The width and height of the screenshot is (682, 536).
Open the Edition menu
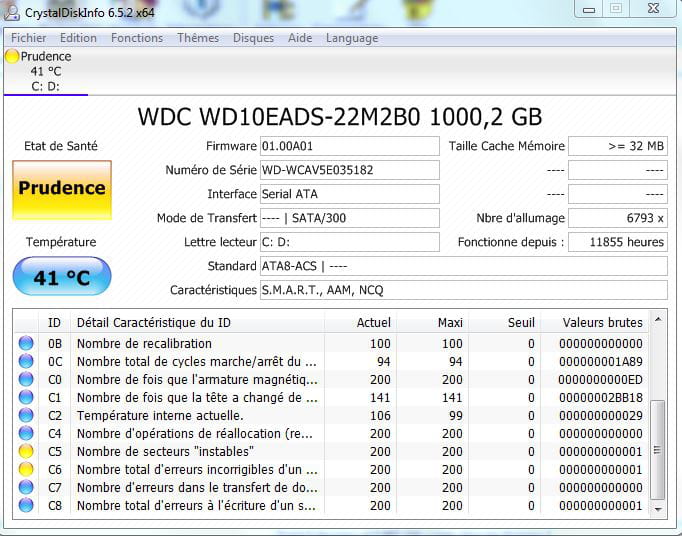pyautogui.click(x=78, y=38)
